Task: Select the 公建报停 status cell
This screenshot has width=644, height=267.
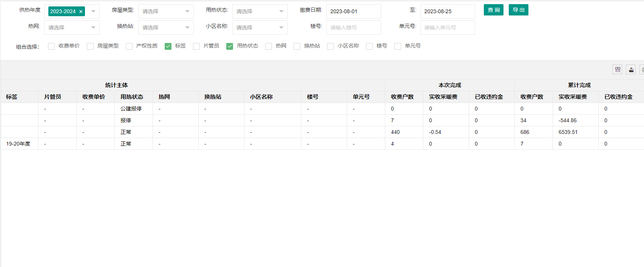Action: (x=134, y=109)
